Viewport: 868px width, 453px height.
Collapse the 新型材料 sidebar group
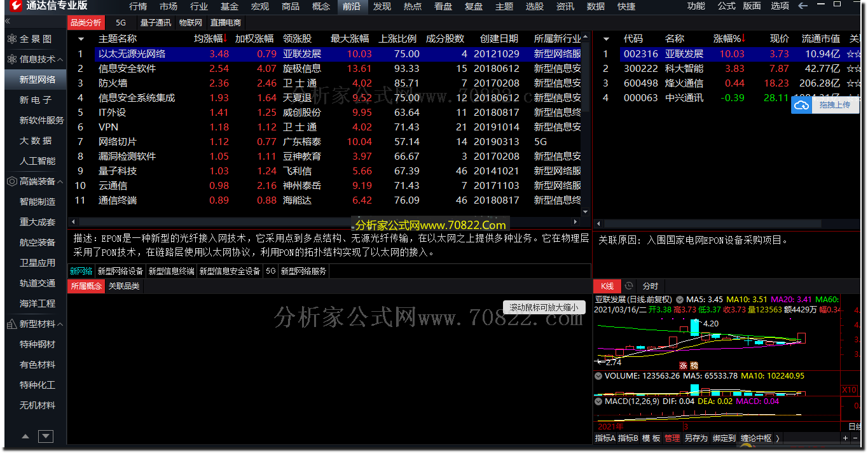click(x=60, y=324)
